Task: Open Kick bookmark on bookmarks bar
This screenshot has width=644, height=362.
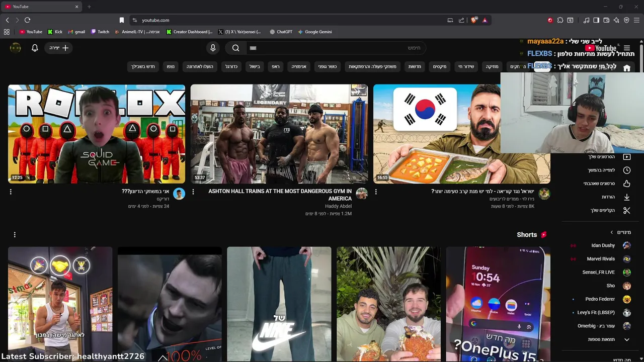Action: [55, 32]
